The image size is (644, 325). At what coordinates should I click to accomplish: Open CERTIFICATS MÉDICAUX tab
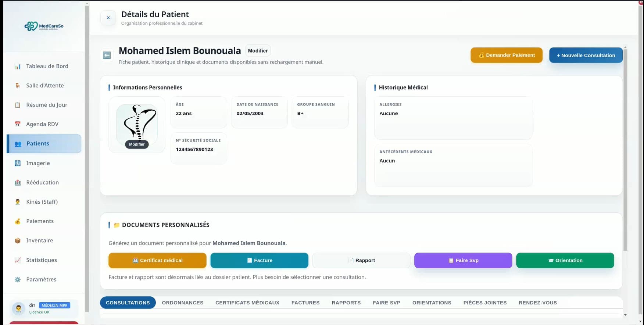pos(247,303)
